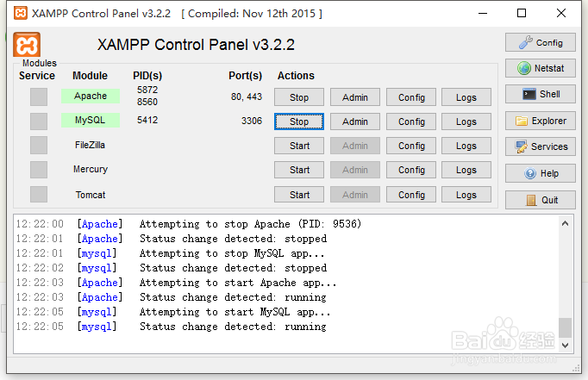Image resolution: width=588 pixels, height=380 pixels.
Task: Click Apache PID 5872
Action: coord(147,90)
